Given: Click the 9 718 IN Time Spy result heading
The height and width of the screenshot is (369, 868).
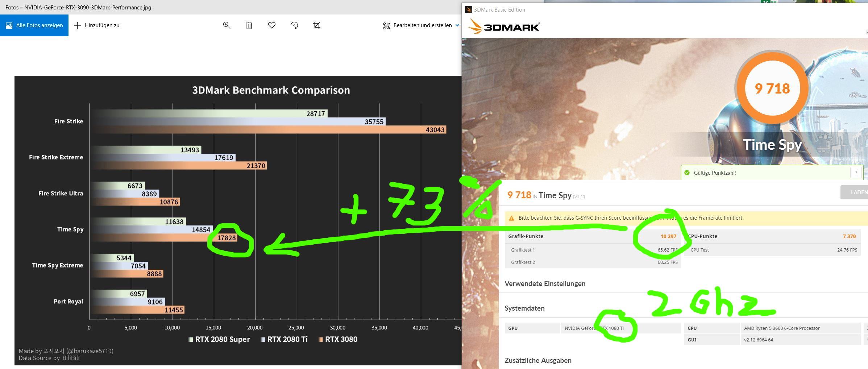Looking at the screenshot, I should pos(546,195).
